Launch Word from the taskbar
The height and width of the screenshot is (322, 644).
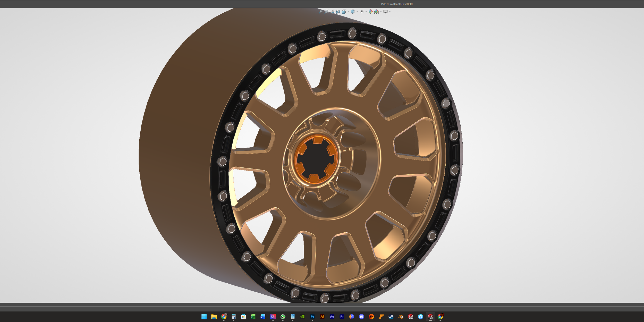click(x=263, y=317)
